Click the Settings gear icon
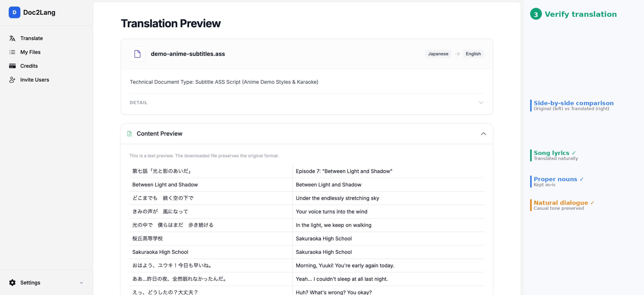 pyautogui.click(x=12, y=282)
